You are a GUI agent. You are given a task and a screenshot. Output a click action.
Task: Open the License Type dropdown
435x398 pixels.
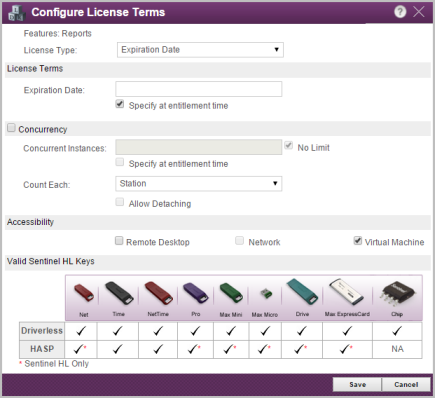tap(200, 50)
